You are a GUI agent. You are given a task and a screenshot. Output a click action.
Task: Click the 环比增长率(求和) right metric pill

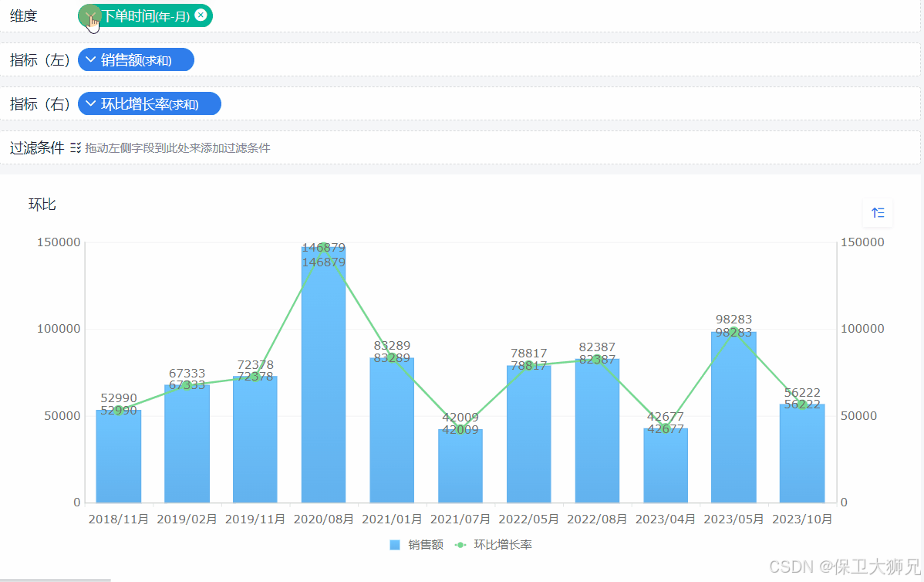(x=150, y=103)
